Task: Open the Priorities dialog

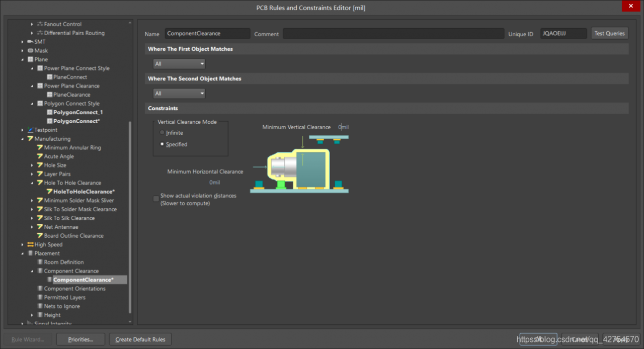Action: click(80, 339)
